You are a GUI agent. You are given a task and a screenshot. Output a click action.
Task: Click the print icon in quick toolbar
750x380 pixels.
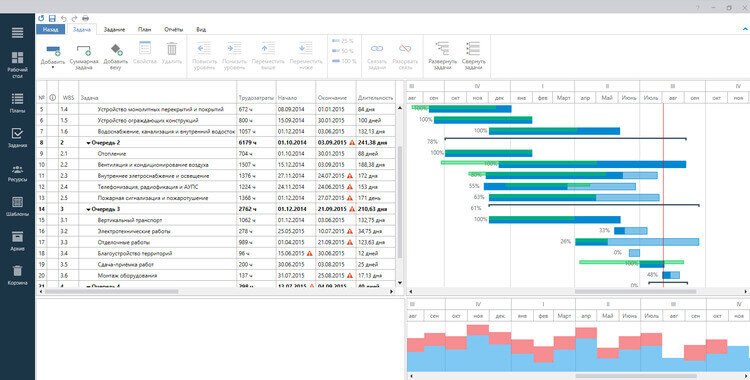(86, 18)
